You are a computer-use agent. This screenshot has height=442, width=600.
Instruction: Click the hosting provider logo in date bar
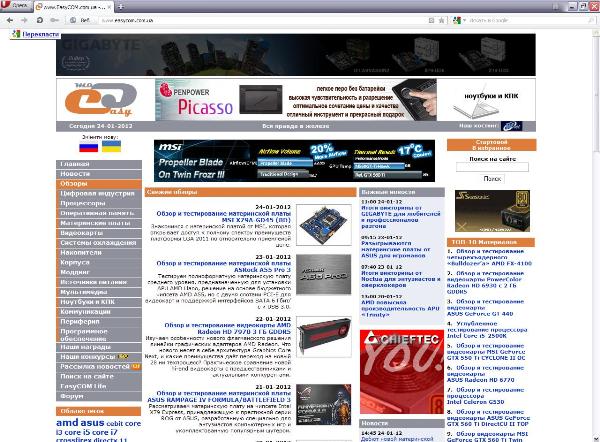click(512, 126)
